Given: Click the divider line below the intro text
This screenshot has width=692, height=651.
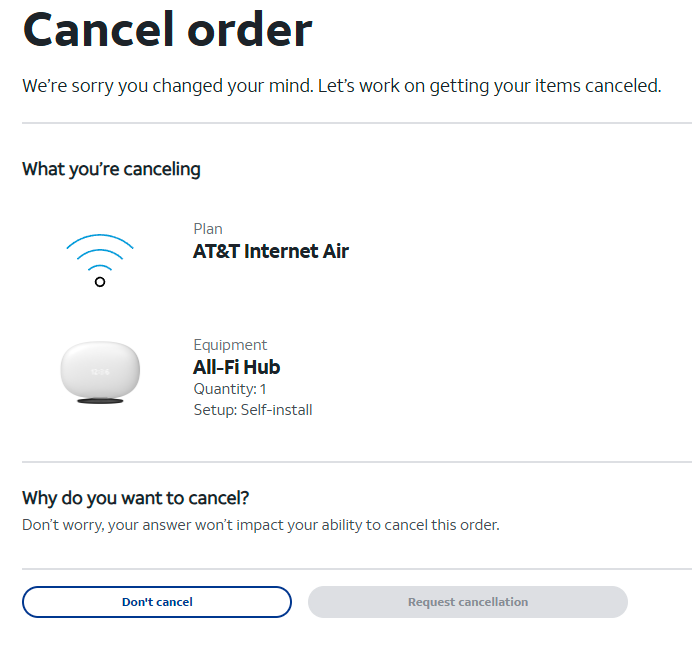Looking at the screenshot, I should pyautogui.click(x=357, y=123).
